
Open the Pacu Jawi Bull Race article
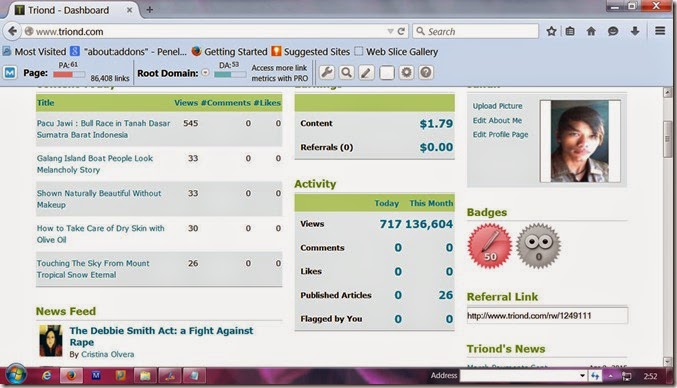103,129
